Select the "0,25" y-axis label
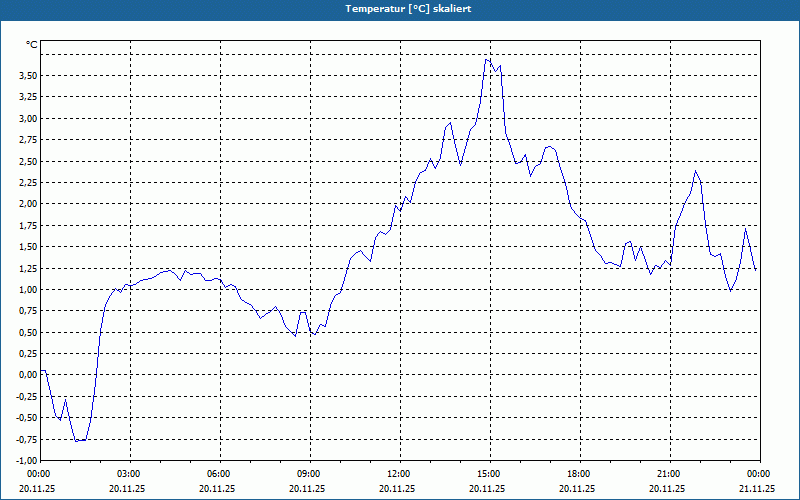Viewport: 800px width, 500px height. coord(28,354)
